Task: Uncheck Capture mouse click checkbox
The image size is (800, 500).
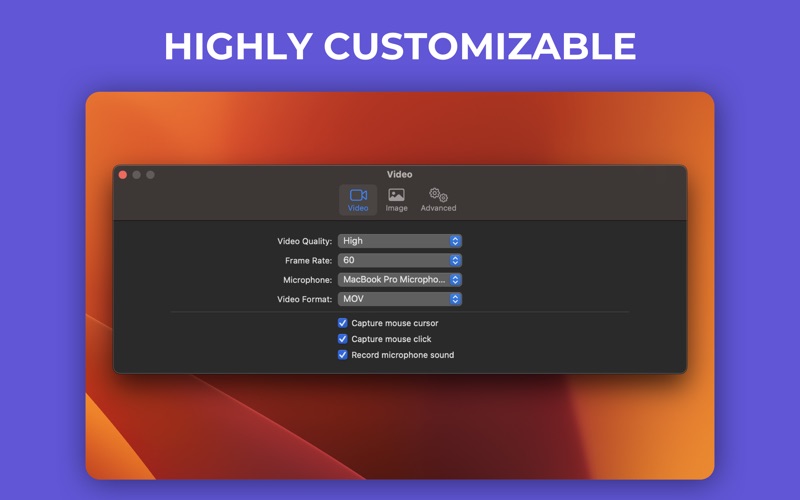Action: [342, 339]
